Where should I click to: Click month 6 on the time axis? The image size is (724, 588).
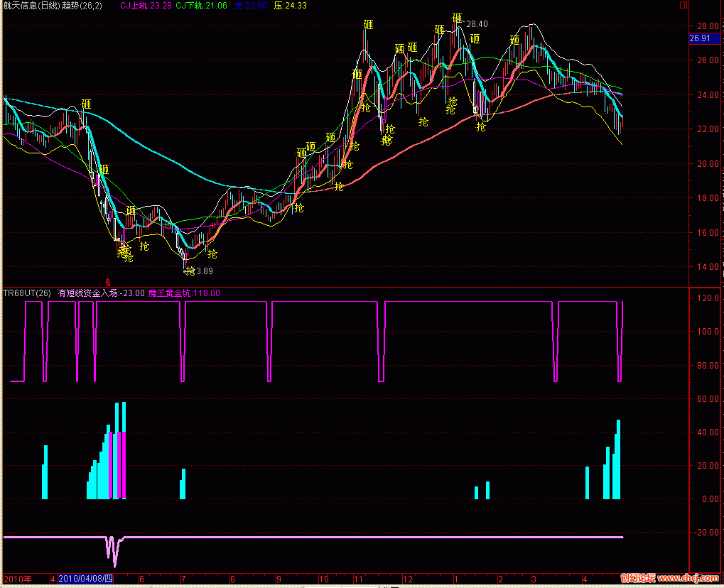141,579
